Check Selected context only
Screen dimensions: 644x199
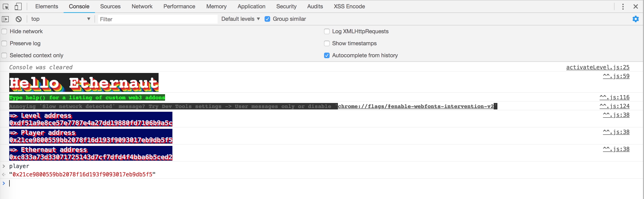(4, 56)
